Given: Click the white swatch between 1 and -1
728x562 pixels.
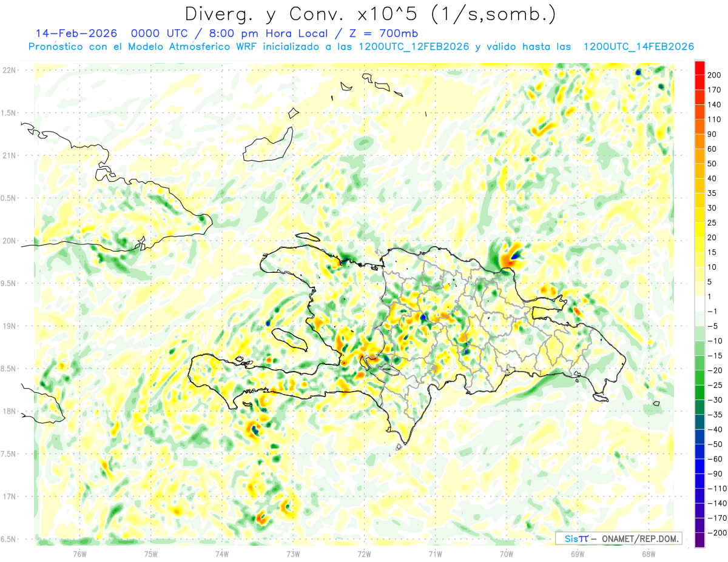Looking at the screenshot, I should (699, 304).
